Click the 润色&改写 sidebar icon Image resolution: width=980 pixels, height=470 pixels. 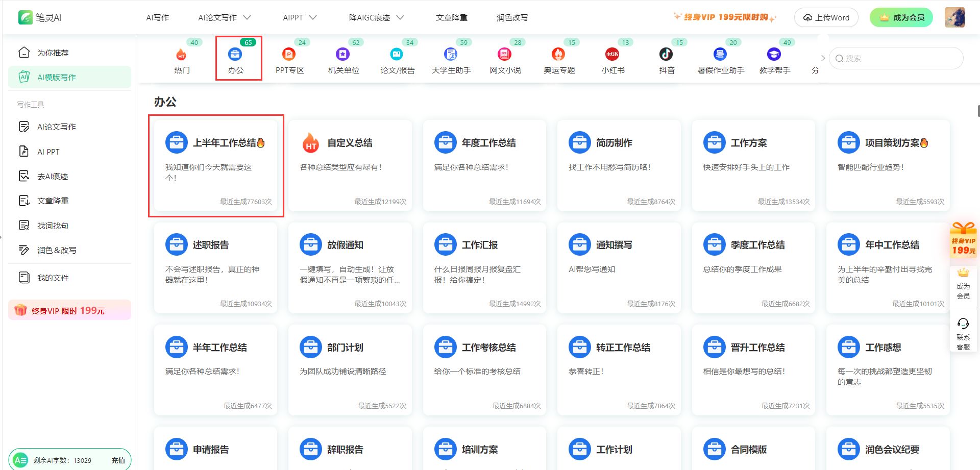tap(24, 250)
